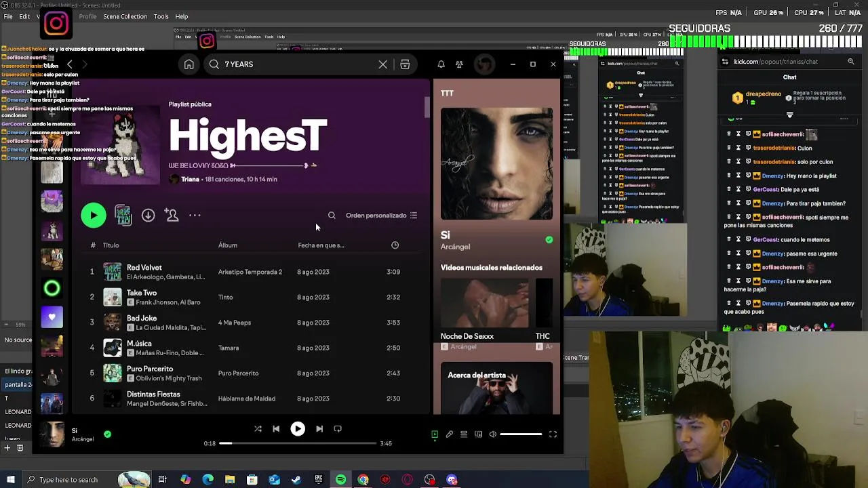Open green circle playlist in the library sidebar
This screenshot has width=868, height=488.
pyautogui.click(x=52, y=289)
